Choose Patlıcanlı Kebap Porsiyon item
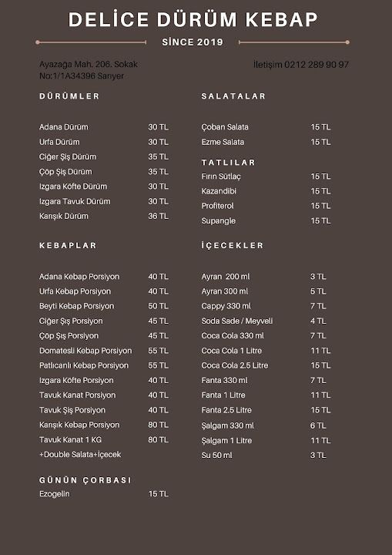 click(x=104, y=365)
